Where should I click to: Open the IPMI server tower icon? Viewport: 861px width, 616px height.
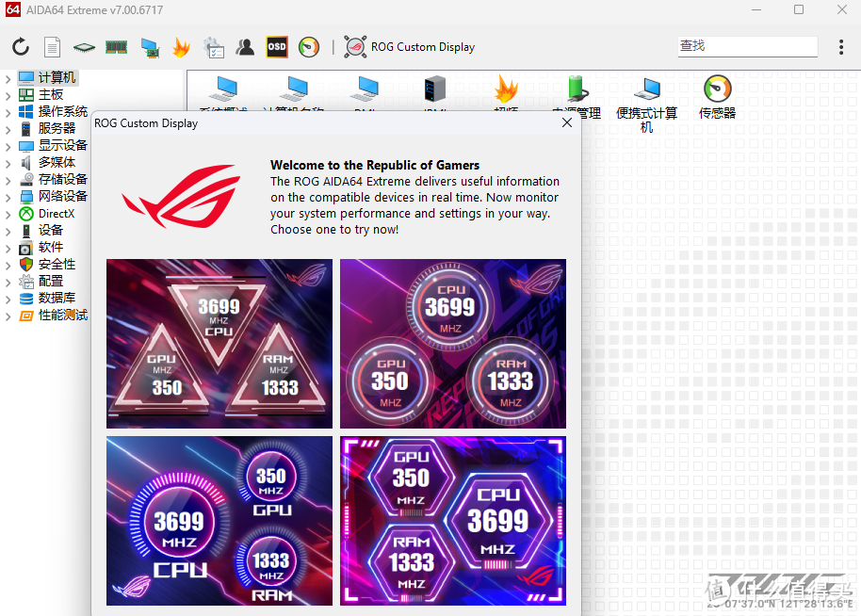pyautogui.click(x=435, y=89)
